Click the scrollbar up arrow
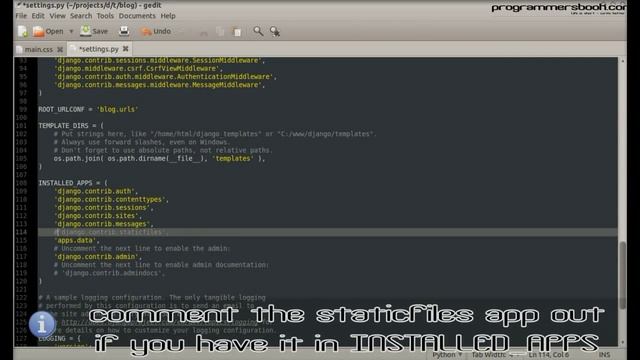This screenshot has height=360, width=640. 622,61
